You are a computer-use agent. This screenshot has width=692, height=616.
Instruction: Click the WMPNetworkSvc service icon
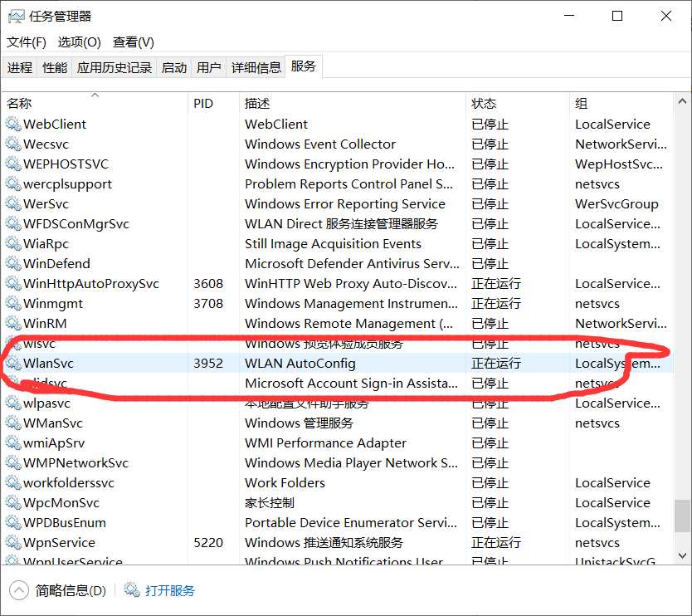(13, 462)
